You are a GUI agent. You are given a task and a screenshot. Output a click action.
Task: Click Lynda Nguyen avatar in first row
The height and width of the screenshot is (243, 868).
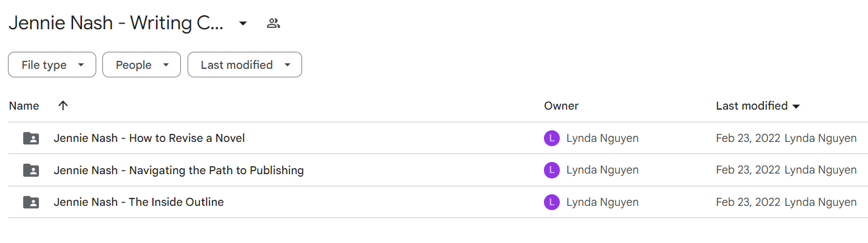[x=551, y=138]
